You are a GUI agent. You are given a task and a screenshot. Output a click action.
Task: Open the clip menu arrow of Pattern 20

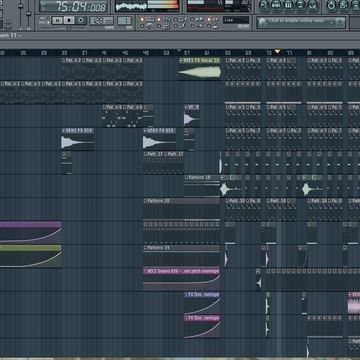tap(146, 201)
